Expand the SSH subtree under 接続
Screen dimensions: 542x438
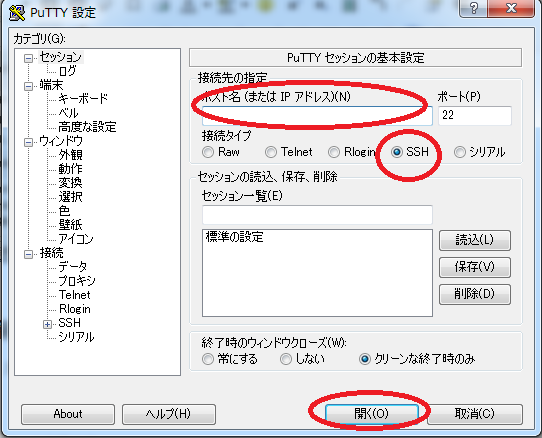coord(47,324)
